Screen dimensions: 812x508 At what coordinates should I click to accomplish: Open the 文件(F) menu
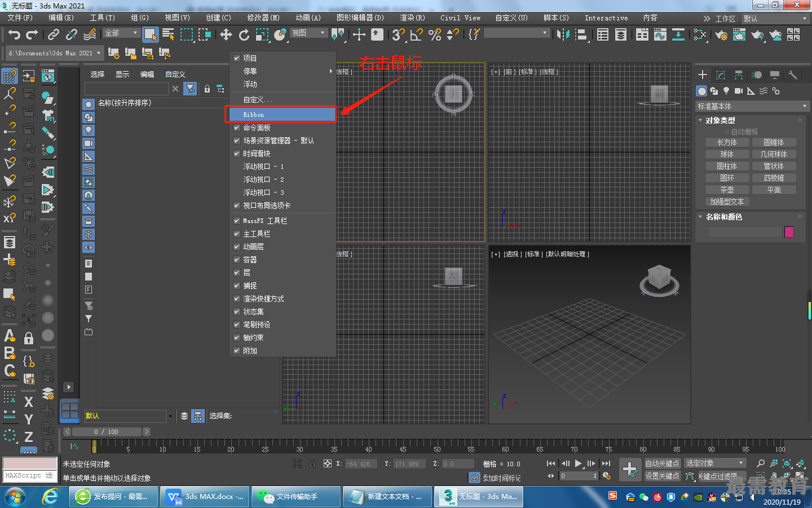pos(20,18)
